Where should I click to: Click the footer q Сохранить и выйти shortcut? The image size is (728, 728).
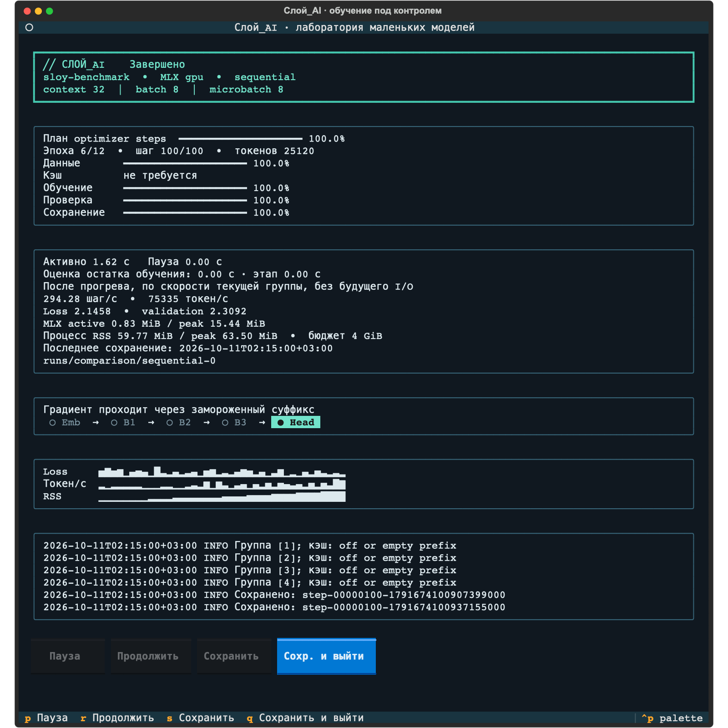tap(305, 718)
